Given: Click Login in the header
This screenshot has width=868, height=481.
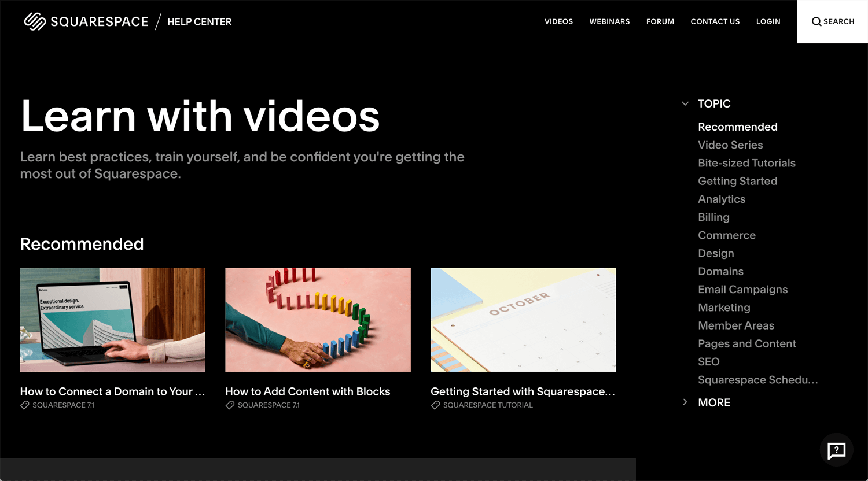Looking at the screenshot, I should [768, 21].
